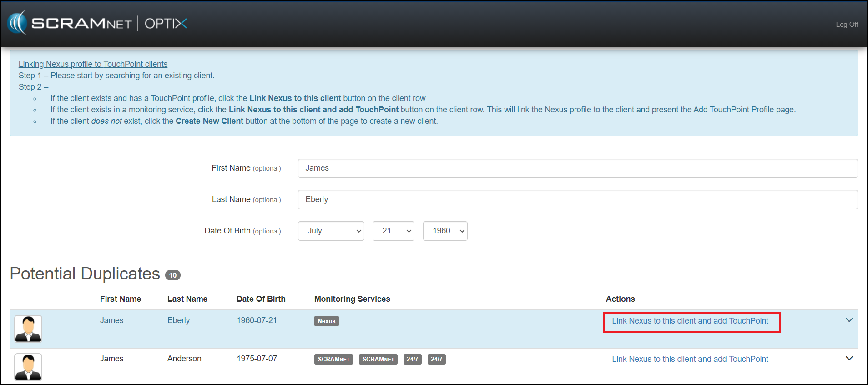The height and width of the screenshot is (385, 868).
Task: Click second SCRAMNET badge in Anderson row
Action: [378, 359]
